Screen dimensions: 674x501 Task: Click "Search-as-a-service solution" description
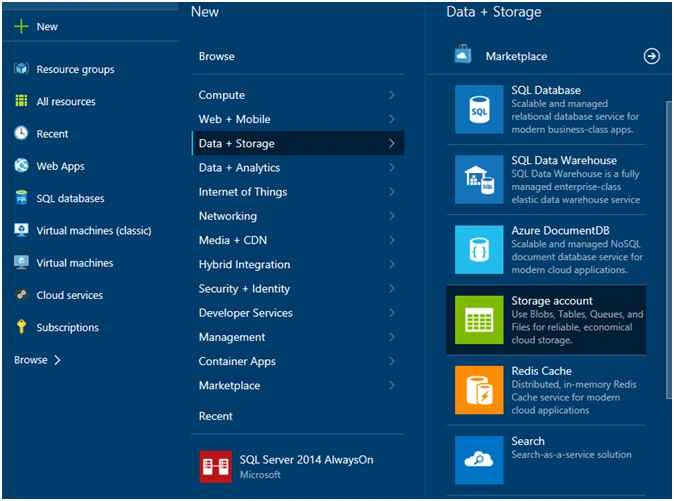pos(571,455)
